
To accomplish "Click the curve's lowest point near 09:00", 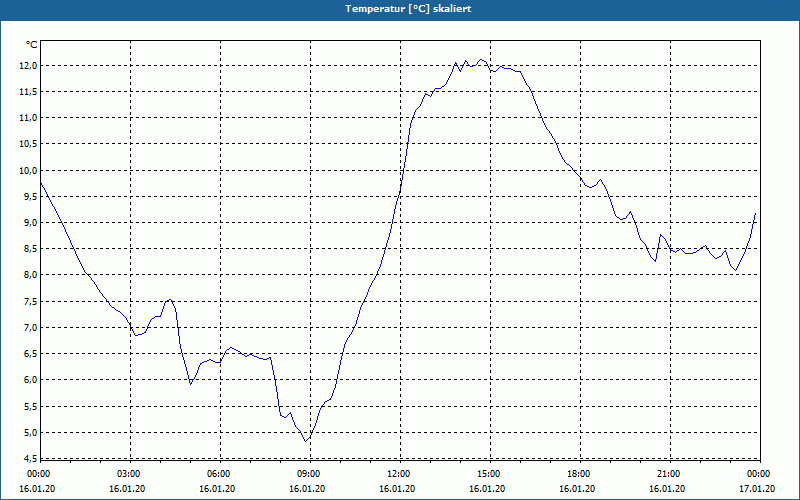I will pos(306,441).
